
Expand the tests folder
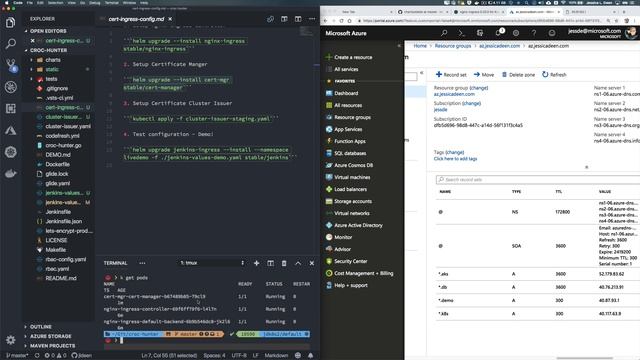pyautogui.click(x=51, y=79)
